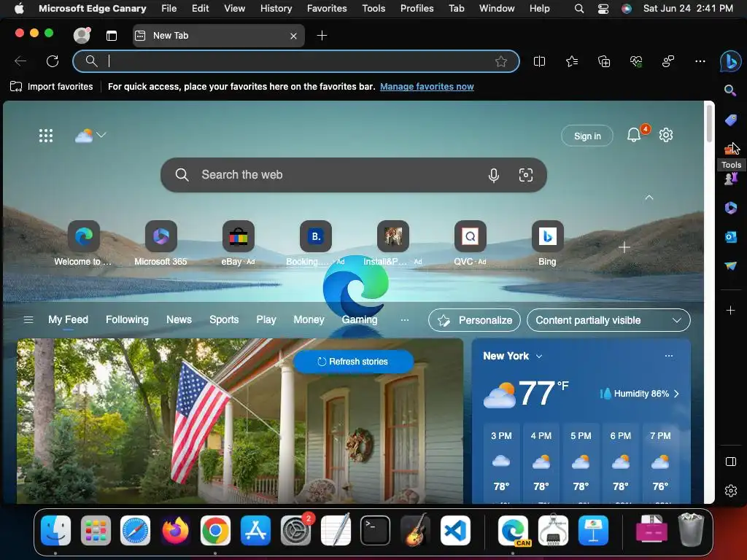
Task: Open sidebar settings gear
Action: [x=730, y=491]
